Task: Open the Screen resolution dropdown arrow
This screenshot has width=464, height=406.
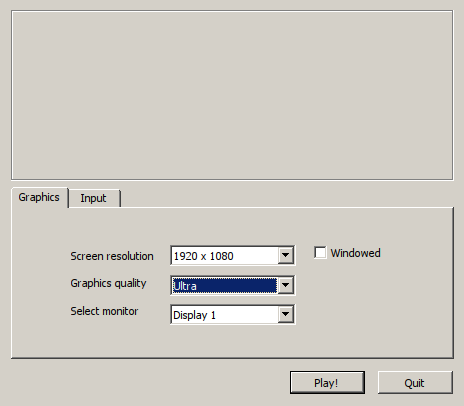Action: pyautogui.click(x=286, y=255)
